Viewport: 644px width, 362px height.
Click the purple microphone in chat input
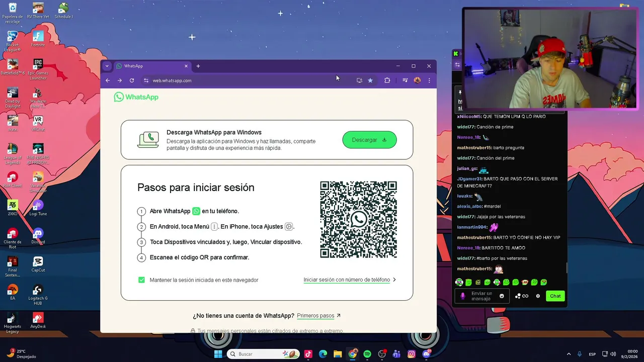pyautogui.click(x=463, y=296)
